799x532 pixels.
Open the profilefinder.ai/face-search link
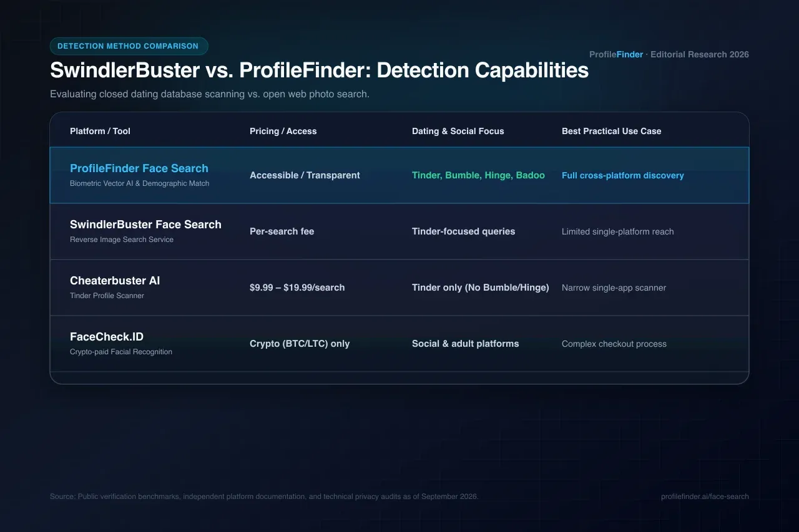click(x=705, y=496)
